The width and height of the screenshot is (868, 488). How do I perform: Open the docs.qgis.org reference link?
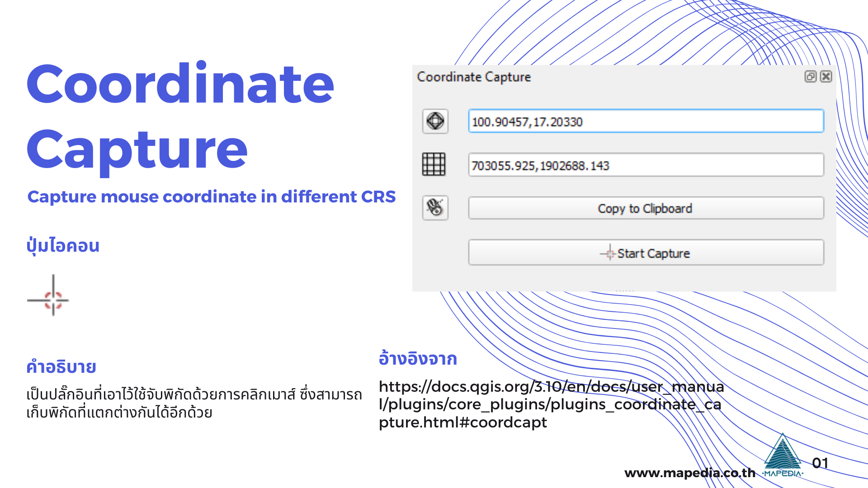point(551,404)
